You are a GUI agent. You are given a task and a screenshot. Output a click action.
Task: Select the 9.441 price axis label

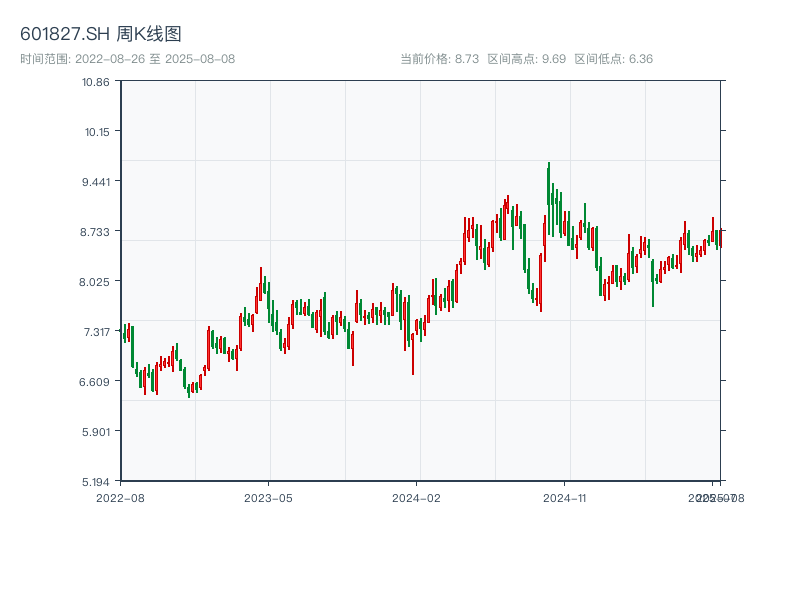coord(96,181)
